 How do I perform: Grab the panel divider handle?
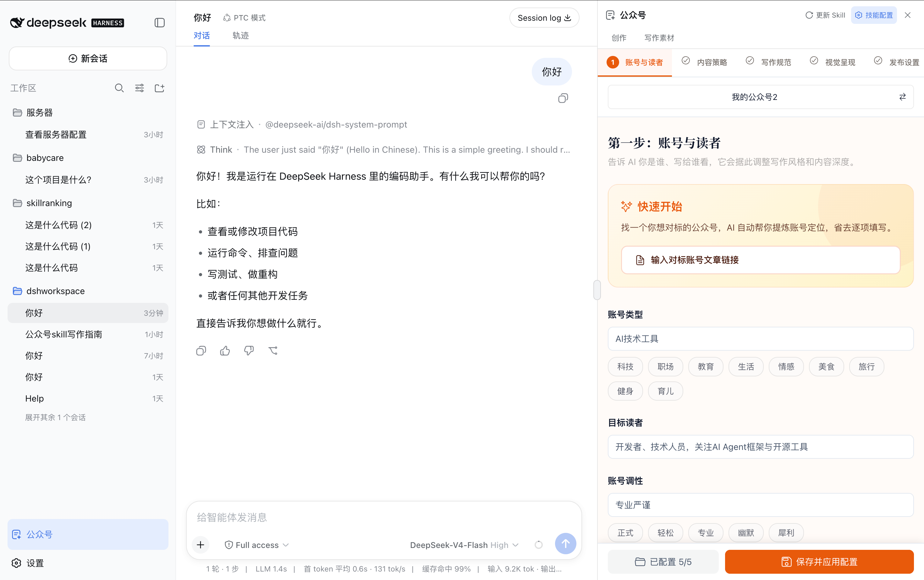point(597,290)
